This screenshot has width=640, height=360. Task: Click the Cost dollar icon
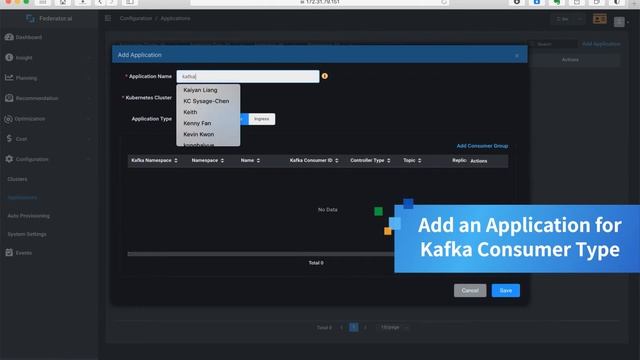pos(9,139)
